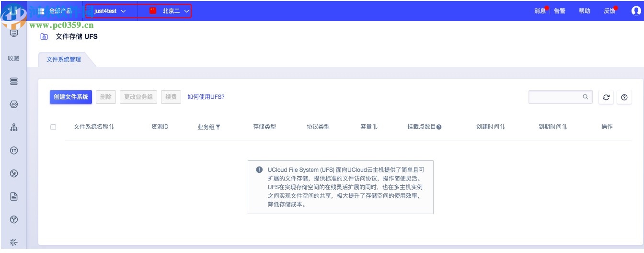Open the stacked-layers storage icon in sidebar
Viewport: 644px width, 253px height.
click(14, 81)
